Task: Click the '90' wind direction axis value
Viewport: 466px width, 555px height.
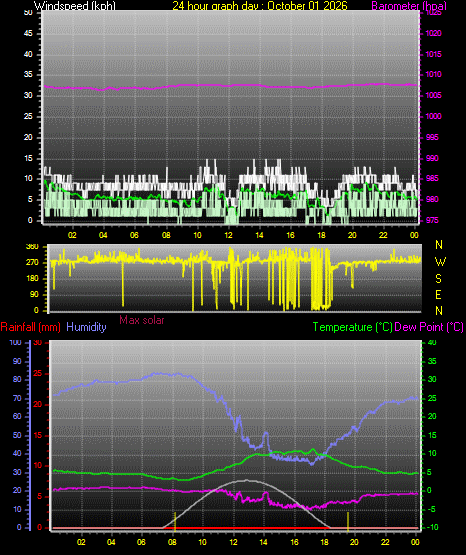Action: (x=34, y=294)
